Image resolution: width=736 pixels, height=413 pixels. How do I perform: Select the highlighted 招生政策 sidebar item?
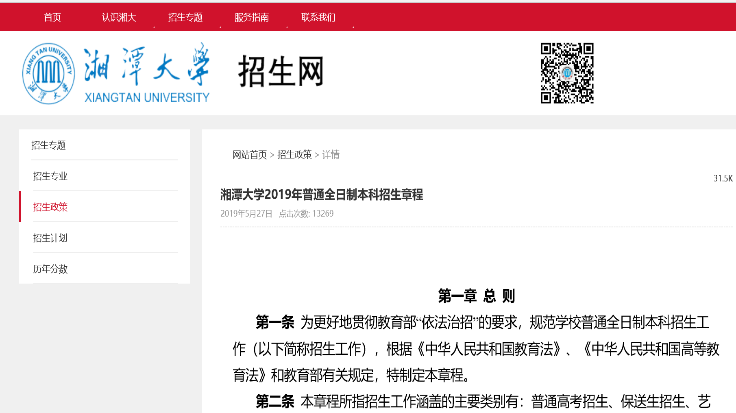coord(49,207)
